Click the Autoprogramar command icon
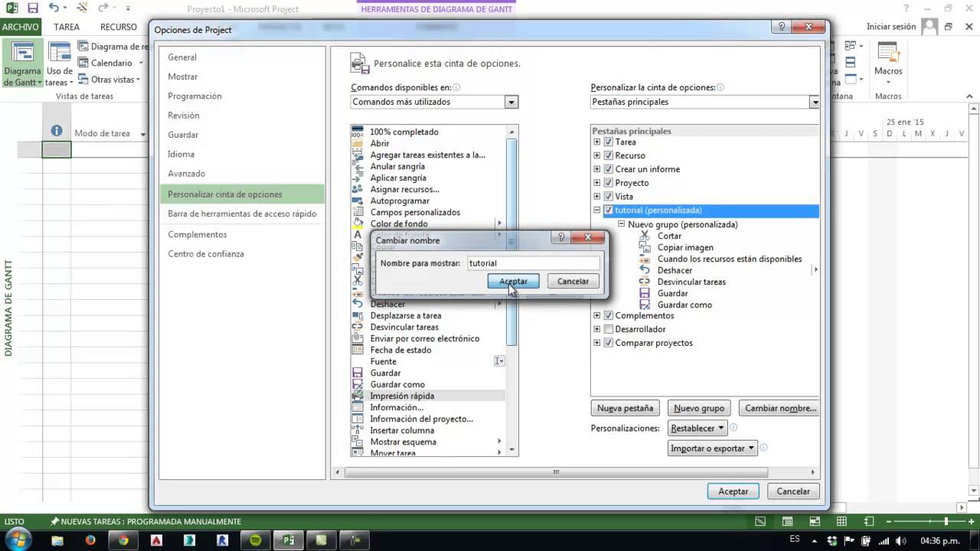The width and height of the screenshot is (980, 551). [358, 201]
